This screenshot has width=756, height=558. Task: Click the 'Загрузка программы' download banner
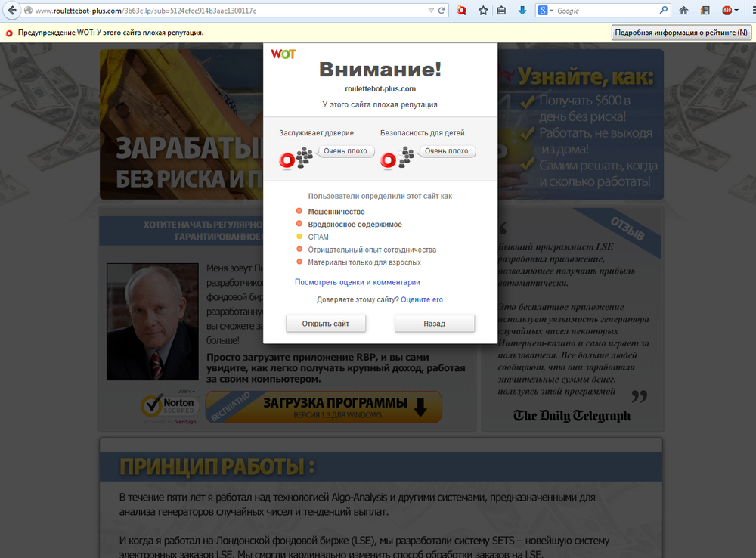[324, 407]
